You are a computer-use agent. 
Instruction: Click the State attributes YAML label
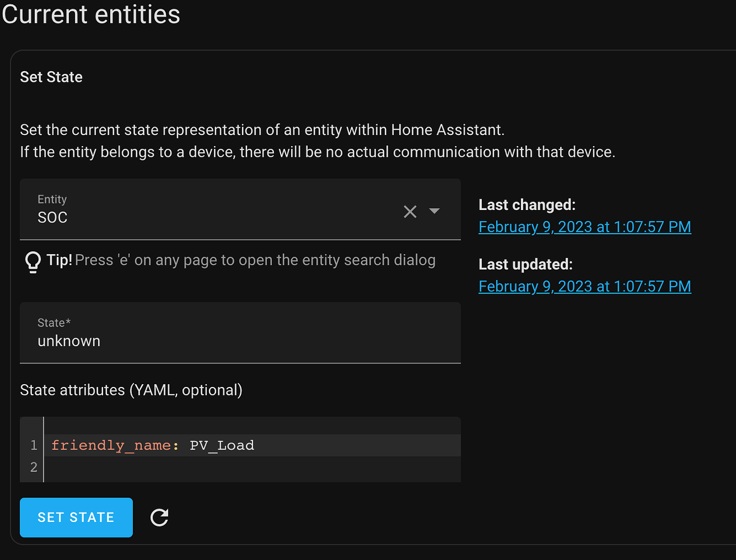click(131, 390)
